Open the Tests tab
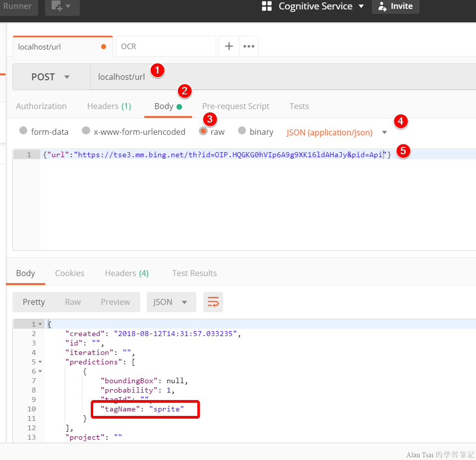476x460 pixels. coord(299,106)
